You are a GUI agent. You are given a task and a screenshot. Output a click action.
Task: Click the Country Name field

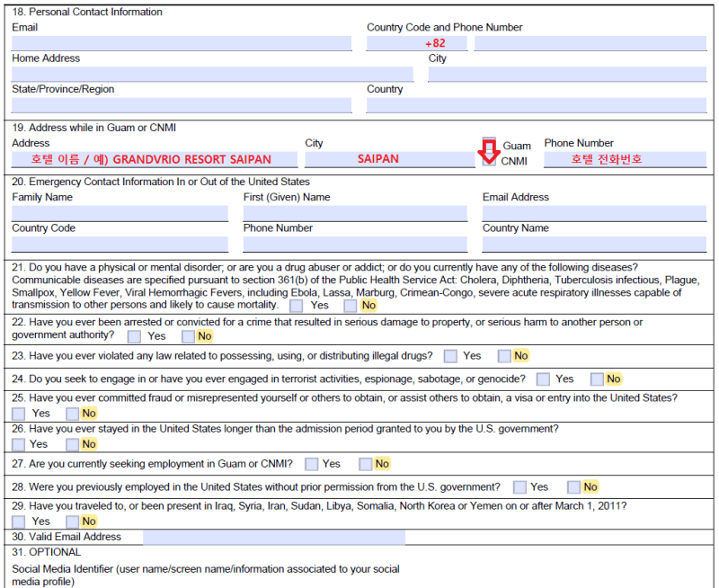tap(595, 244)
